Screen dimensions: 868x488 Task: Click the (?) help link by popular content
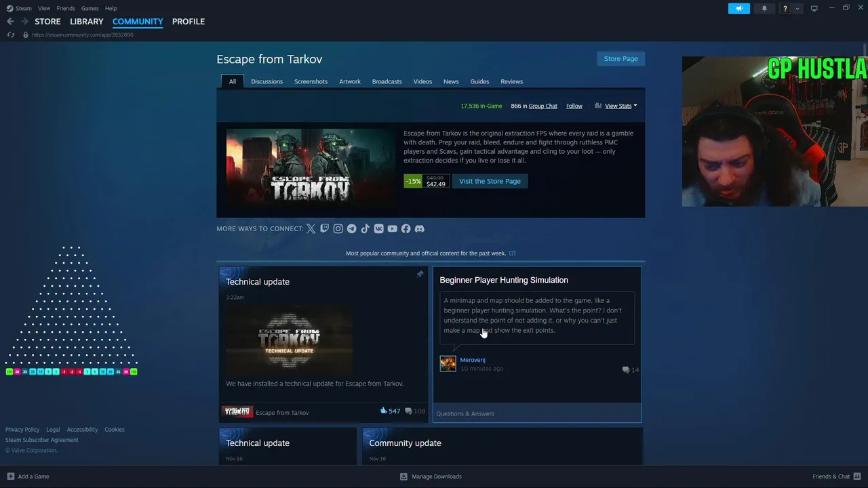point(512,253)
